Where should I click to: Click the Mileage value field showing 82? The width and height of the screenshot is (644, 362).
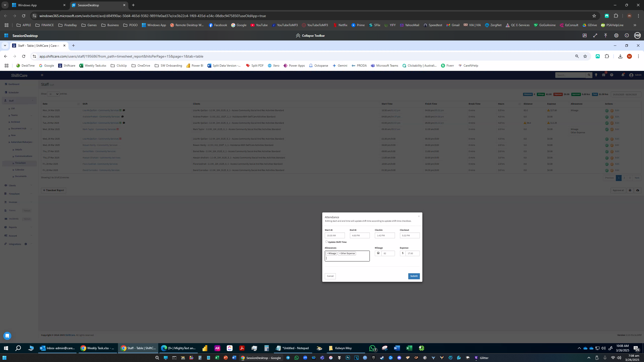click(388, 253)
